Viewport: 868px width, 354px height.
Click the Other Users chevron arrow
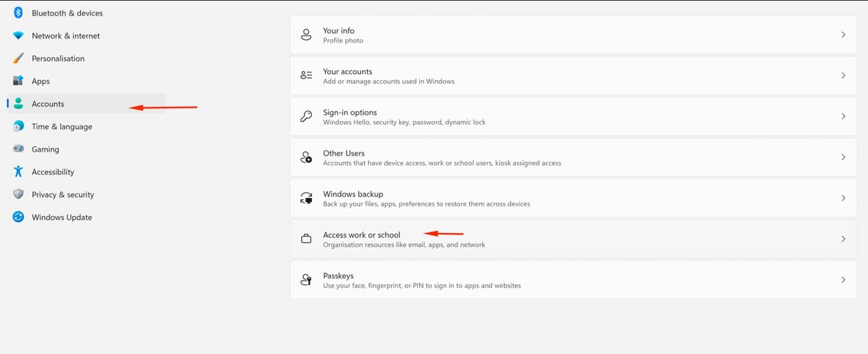click(843, 157)
